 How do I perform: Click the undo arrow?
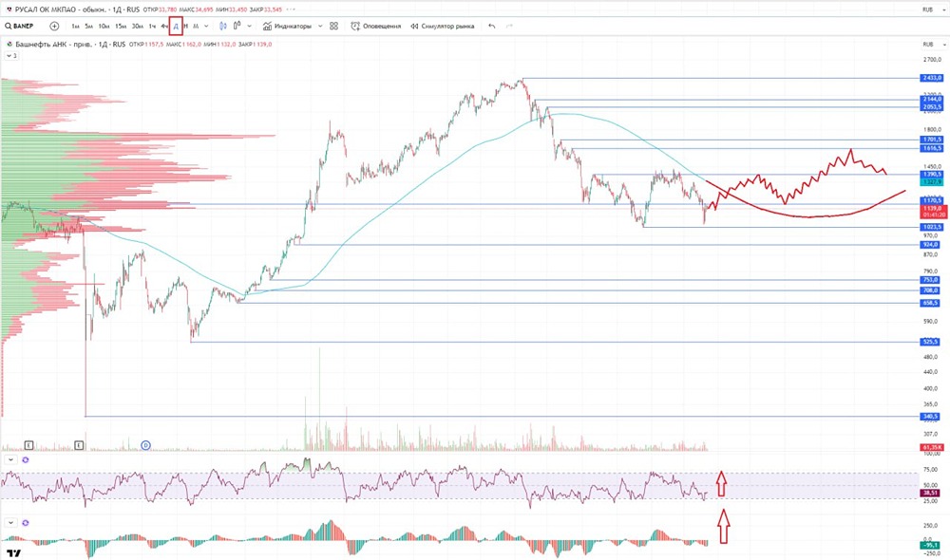[x=491, y=26]
